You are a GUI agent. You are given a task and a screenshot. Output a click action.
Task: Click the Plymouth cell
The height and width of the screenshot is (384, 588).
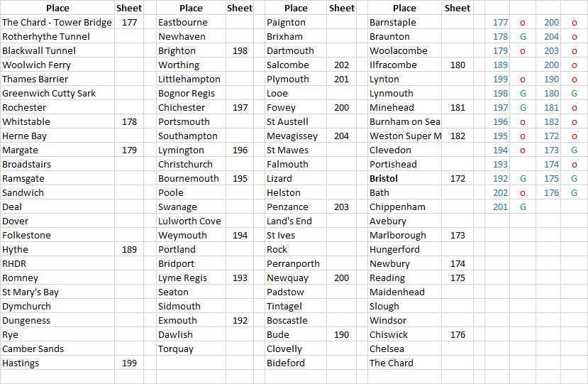296,79
